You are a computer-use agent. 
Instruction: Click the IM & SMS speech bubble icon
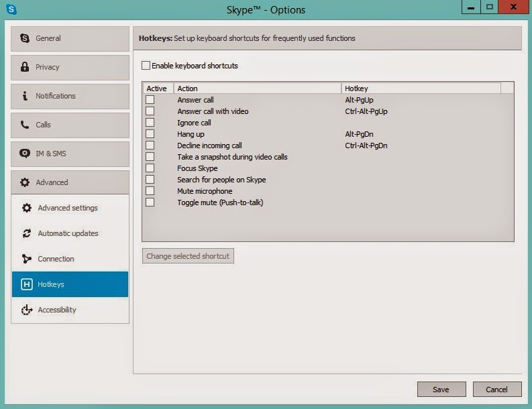tap(24, 154)
